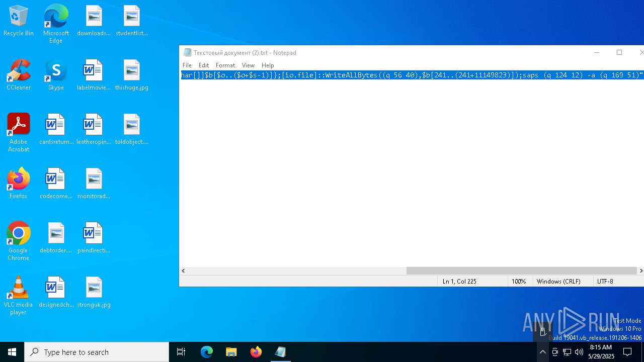The image size is (644, 362).
Task: Open Google Chrome desktop shortcut
Action: tap(19, 241)
